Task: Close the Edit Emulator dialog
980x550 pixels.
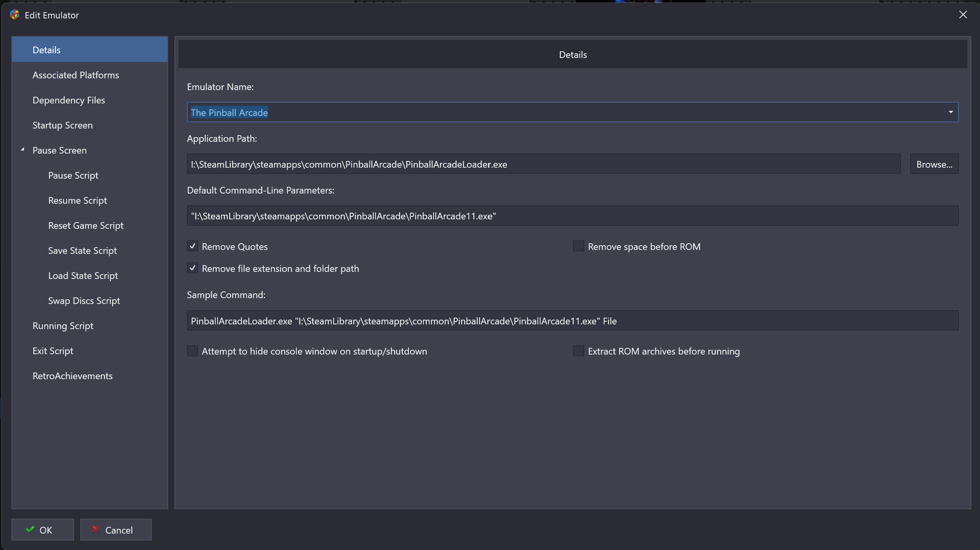Action: (963, 15)
